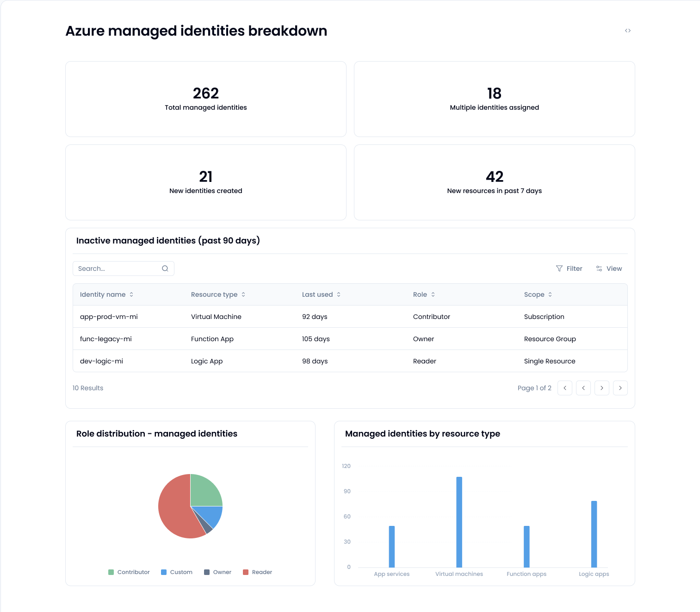Screen dimensions: 700x612
Task: Sort by Scope column arrows
Action: click(x=550, y=294)
